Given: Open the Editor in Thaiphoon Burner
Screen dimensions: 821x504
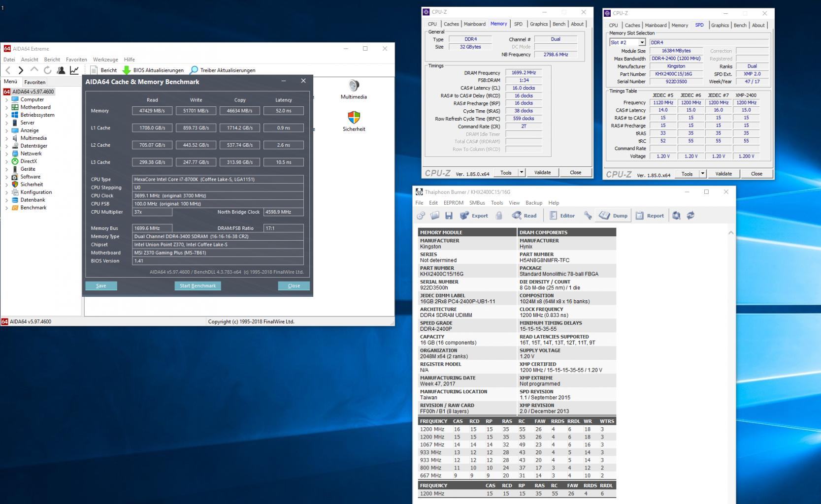Looking at the screenshot, I should 562,216.
